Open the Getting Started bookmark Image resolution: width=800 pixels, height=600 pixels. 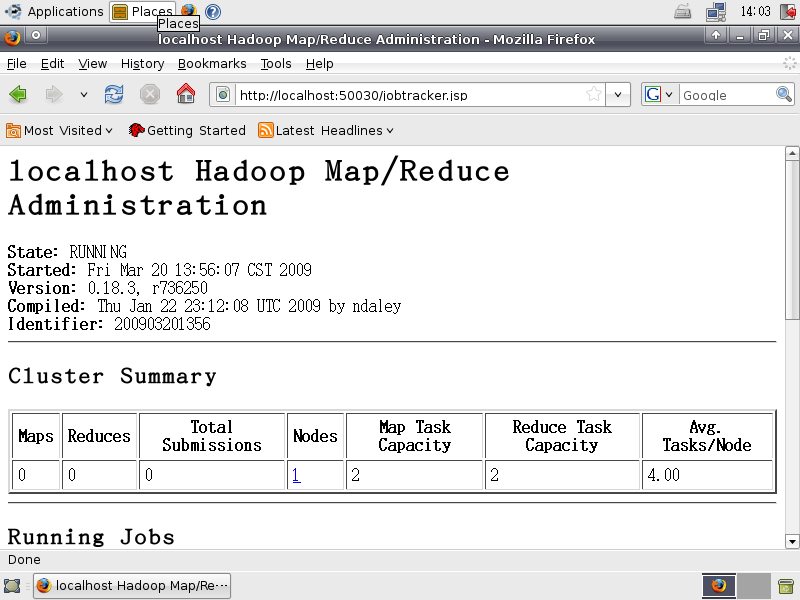187,131
